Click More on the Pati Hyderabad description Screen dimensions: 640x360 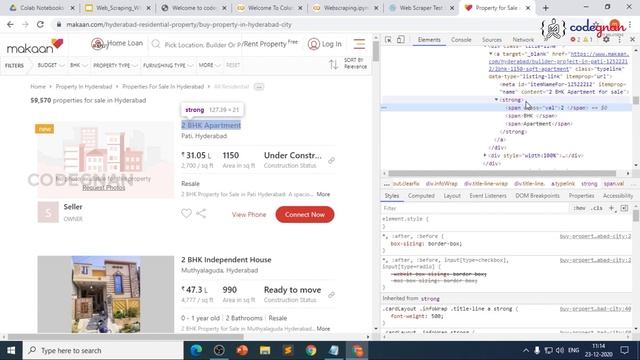[323, 194]
